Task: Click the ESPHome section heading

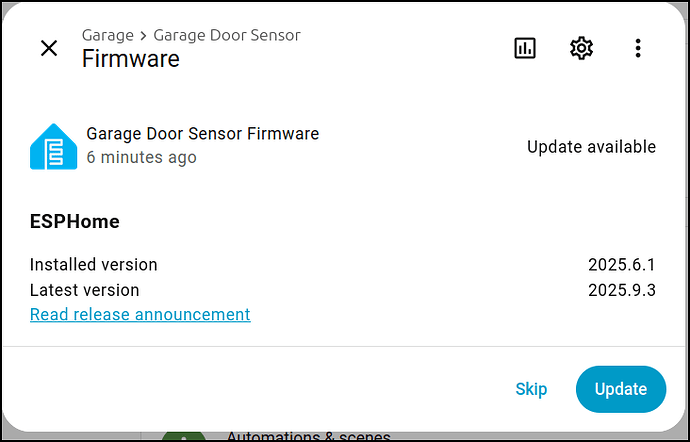Action: pyautogui.click(x=75, y=221)
